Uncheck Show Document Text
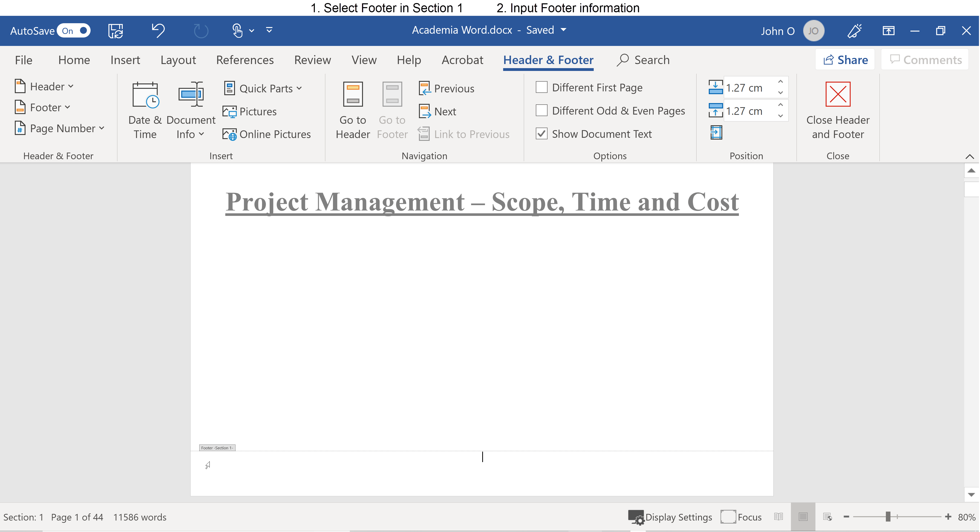980x532 pixels. point(541,133)
